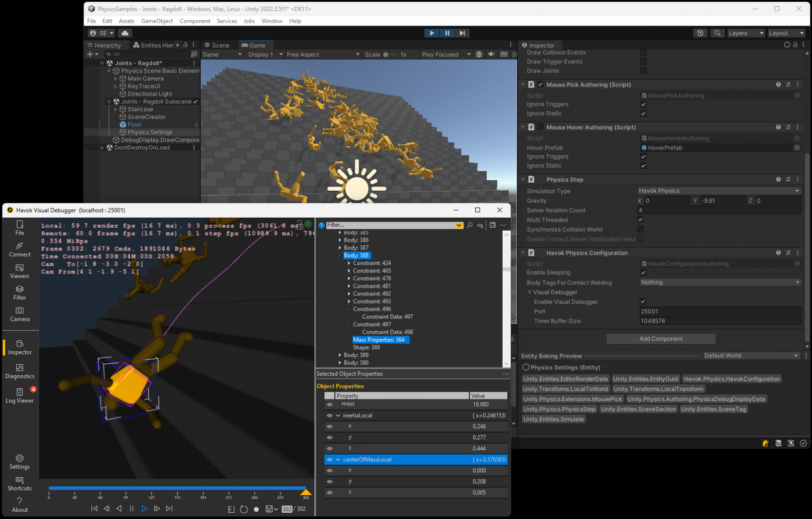This screenshot has height=519, width=812.
Task: Play forward in Havok debugger
Action: [x=144, y=508]
